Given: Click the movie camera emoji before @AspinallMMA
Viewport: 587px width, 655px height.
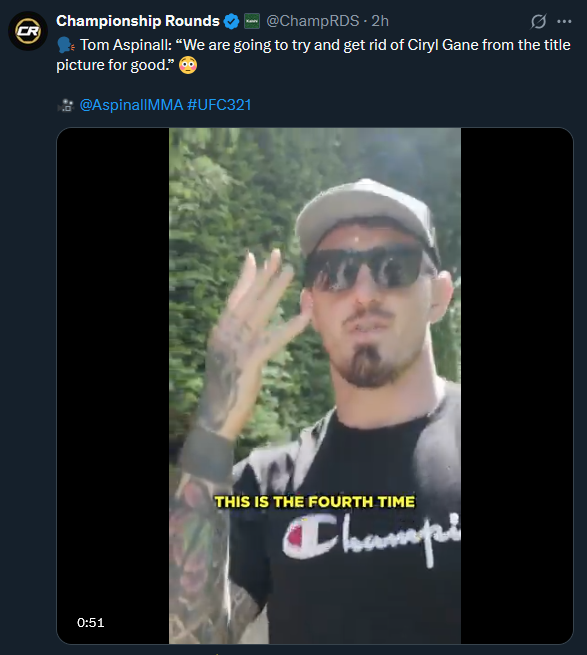Looking at the screenshot, I should tap(66, 105).
